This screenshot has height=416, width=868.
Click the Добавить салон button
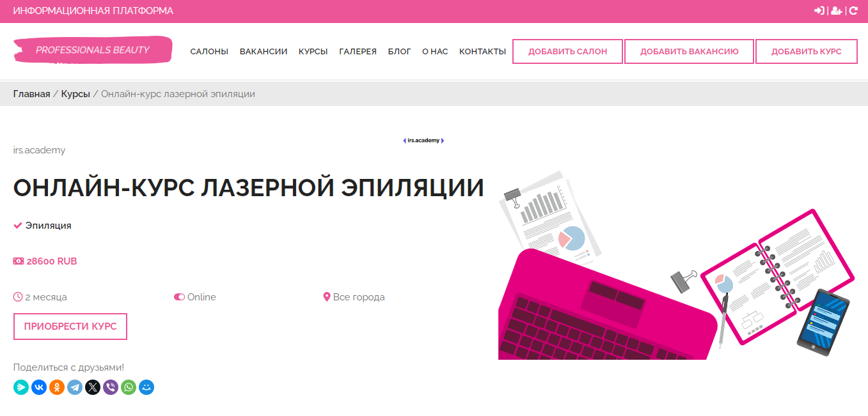click(567, 51)
